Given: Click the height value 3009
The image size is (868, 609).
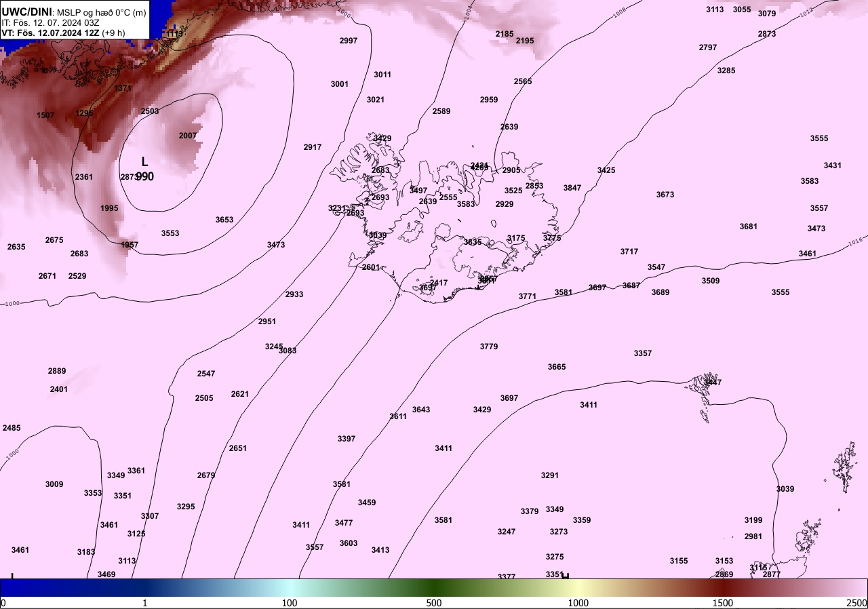Looking at the screenshot, I should (x=54, y=484).
